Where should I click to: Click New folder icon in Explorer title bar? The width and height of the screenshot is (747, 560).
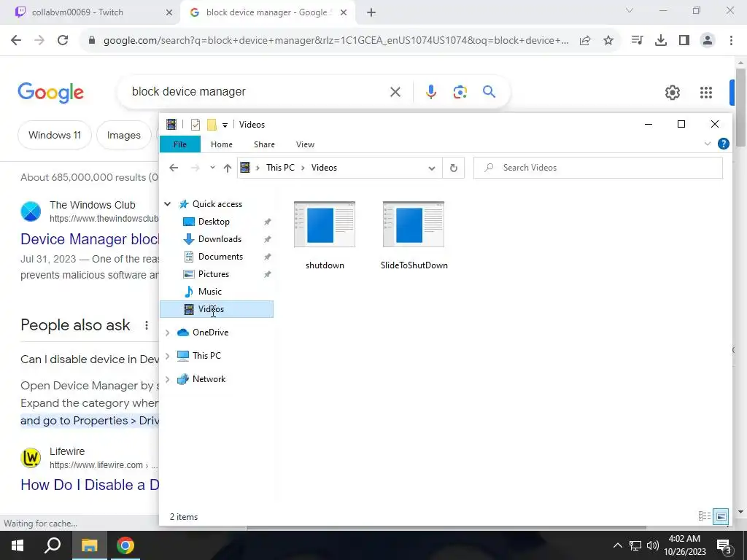[212, 125]
